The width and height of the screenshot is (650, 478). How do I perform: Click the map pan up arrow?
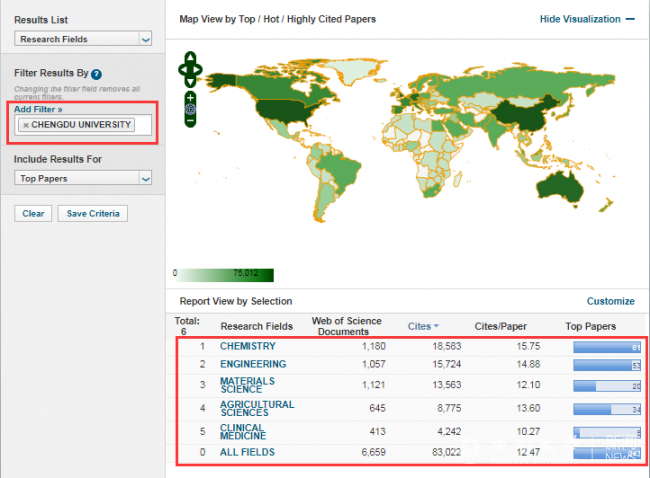point(190,57)
